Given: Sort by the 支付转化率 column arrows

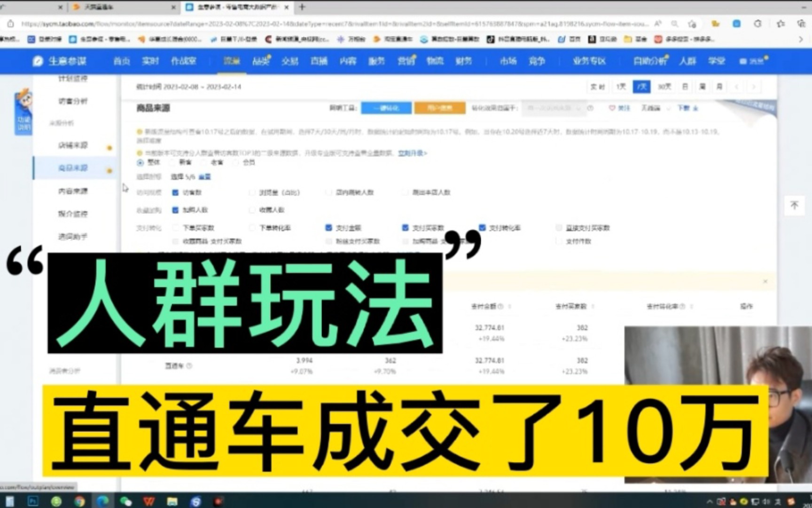Looking at the screenshot, I should coord(692,306).
